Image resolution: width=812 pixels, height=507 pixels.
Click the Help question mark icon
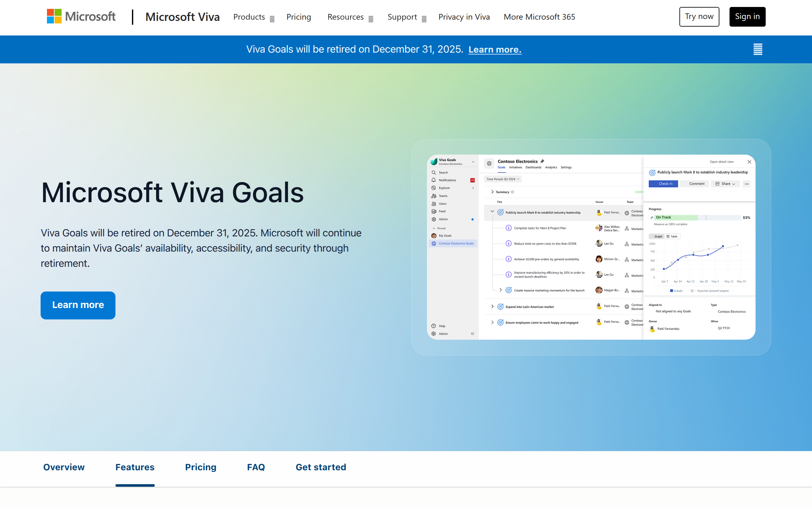pyautogui.click(x=434, y=326)
